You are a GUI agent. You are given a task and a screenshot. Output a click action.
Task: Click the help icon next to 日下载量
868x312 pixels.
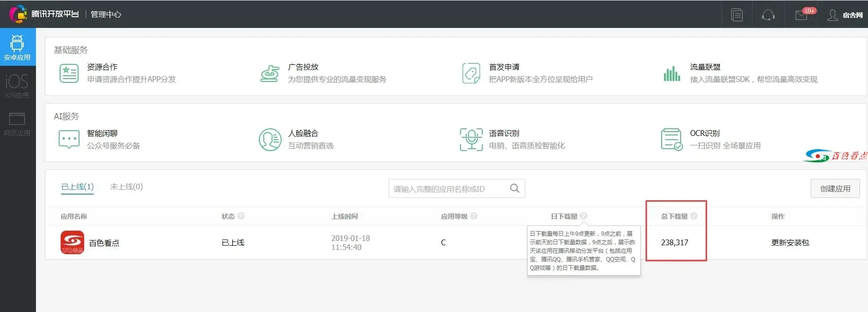click(584, 216)
